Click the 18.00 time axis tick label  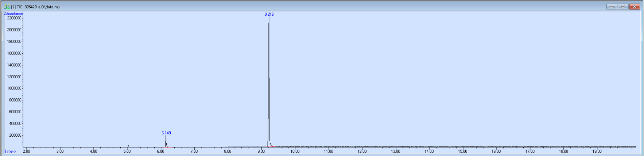point(563,151)
